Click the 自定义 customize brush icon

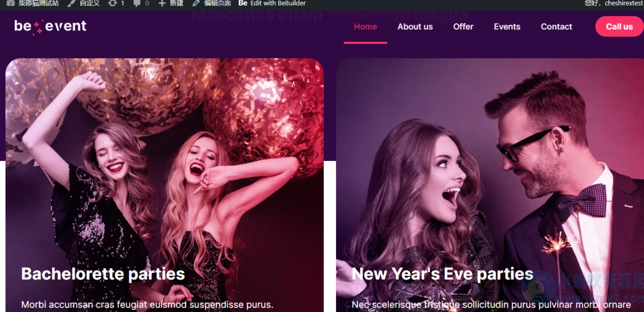tap(71, 3)
